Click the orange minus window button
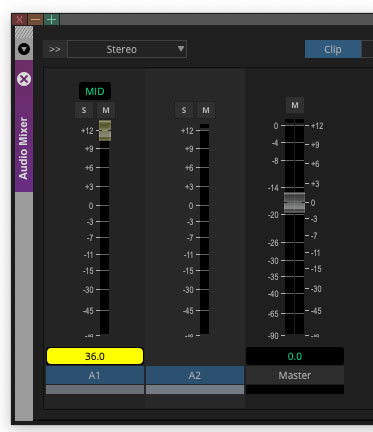Image resolution: width=373 pixels, height=432 pixels. (x=35, y=20)
